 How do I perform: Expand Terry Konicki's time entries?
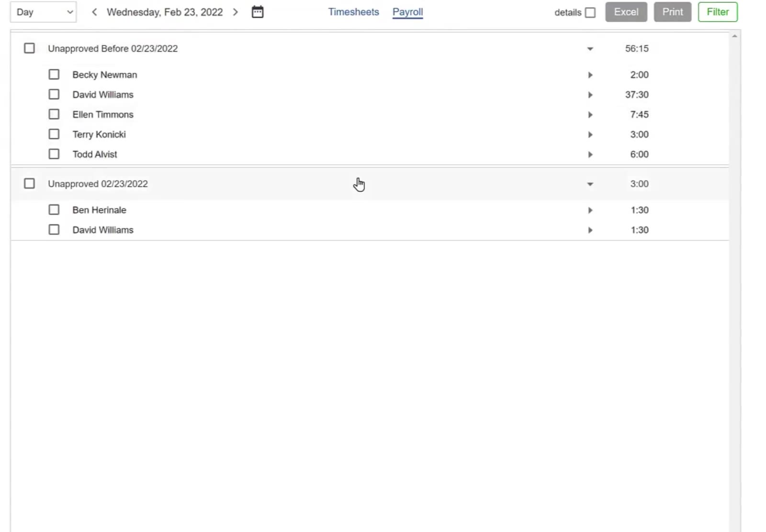click(590, 135)
